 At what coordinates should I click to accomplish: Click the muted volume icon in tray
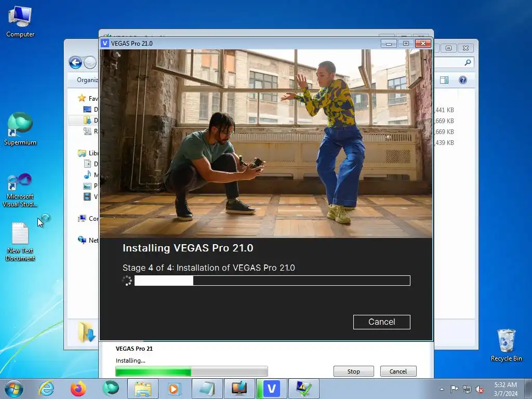(480, 389)
